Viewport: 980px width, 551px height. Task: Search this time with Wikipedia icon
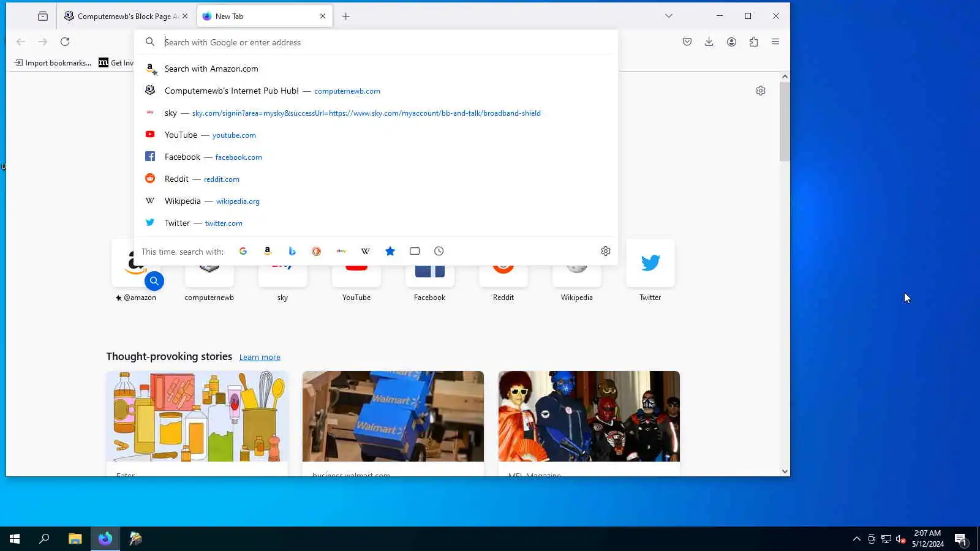click(x=366, y=251)
